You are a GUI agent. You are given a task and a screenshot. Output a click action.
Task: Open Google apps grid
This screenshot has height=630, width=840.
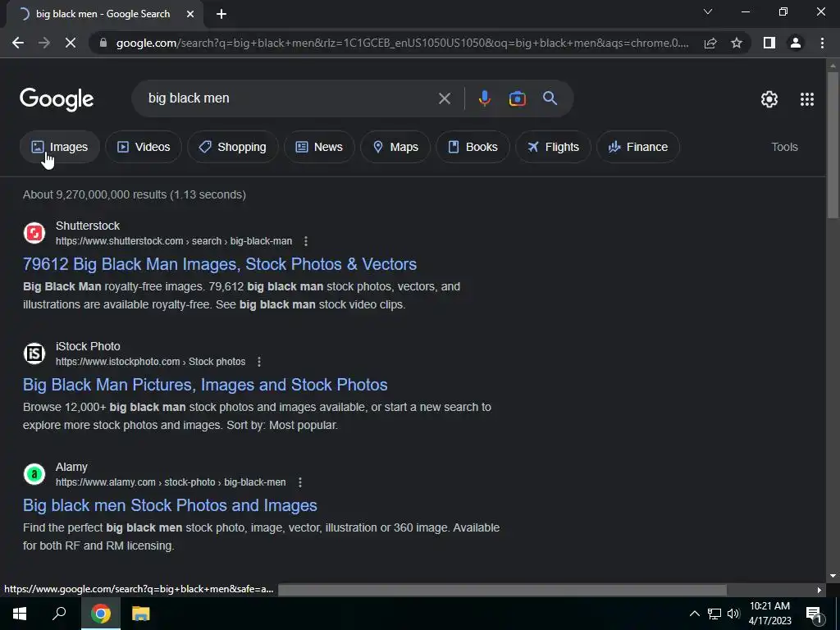pos(807,99)
